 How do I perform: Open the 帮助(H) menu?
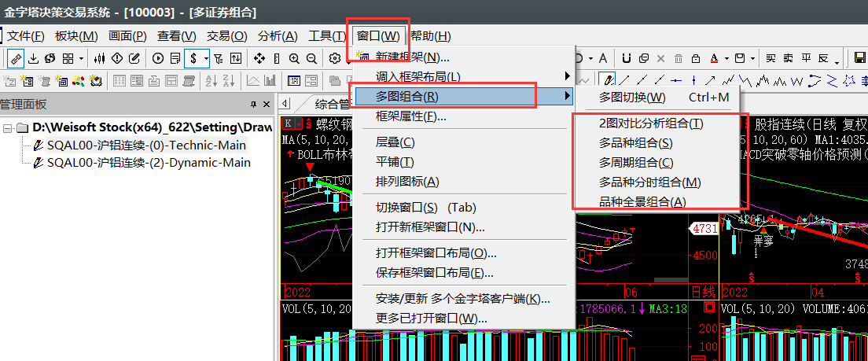click(x=431, y=36)
